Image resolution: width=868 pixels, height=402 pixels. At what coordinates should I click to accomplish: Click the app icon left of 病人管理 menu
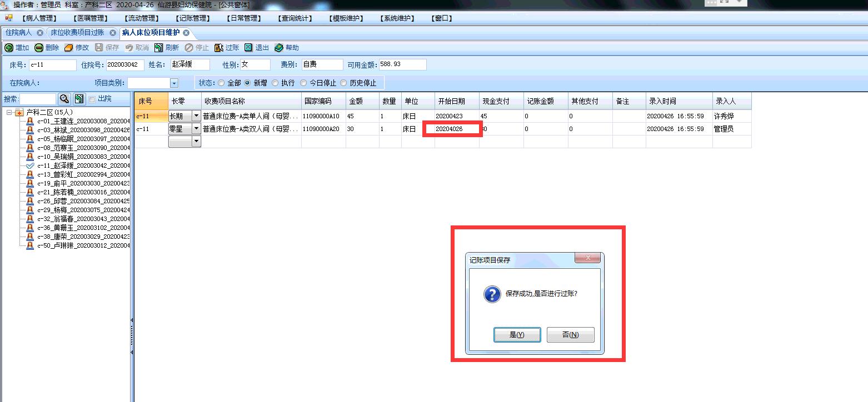pyautogui.click(x=9, y=18)
